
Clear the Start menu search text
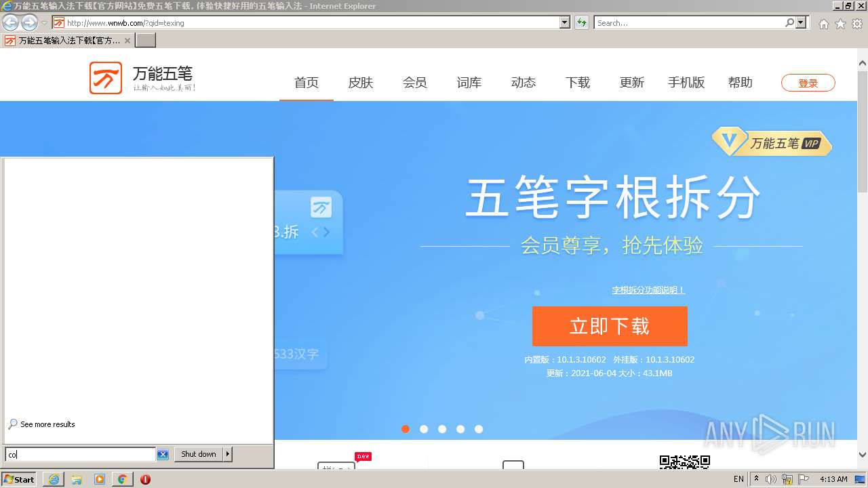tap(163, 454)
